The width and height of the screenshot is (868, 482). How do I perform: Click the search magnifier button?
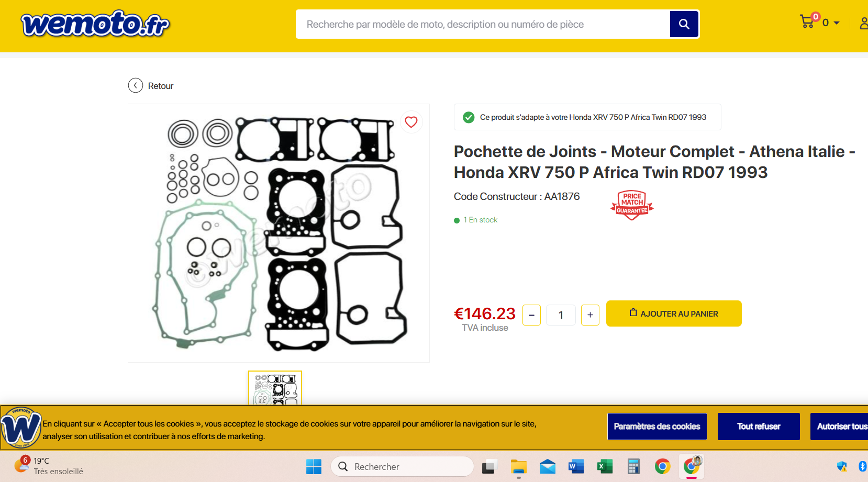coord(684,24)
